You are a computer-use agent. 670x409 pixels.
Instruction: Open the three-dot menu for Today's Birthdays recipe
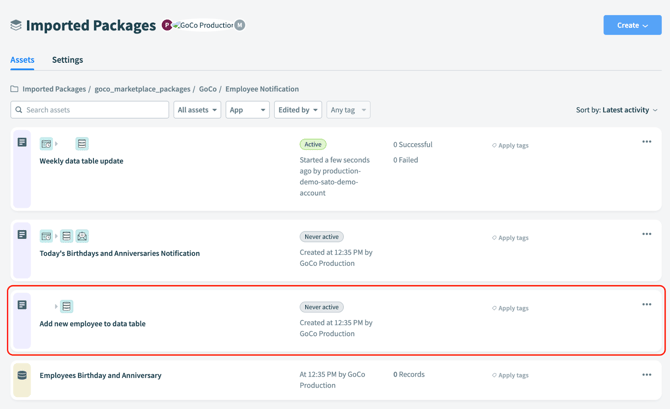click(x=646, y=235)
